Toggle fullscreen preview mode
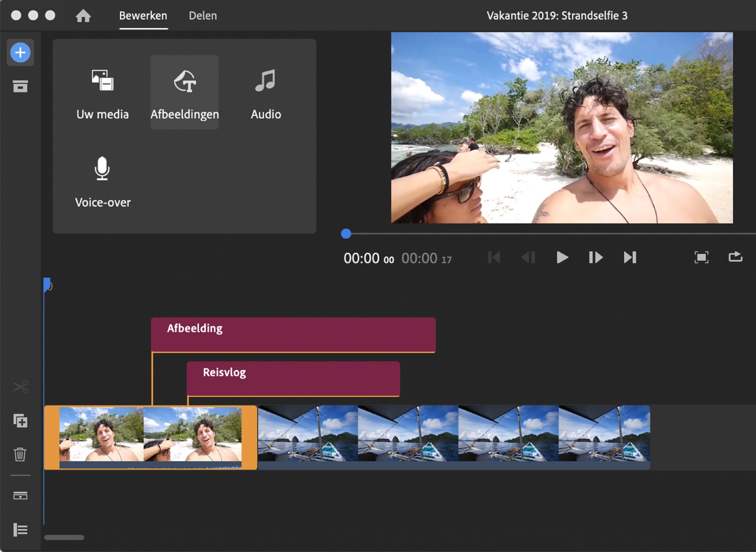Image resolution: width=756 pixels, height=552 pixels. (x=701, y=258)
